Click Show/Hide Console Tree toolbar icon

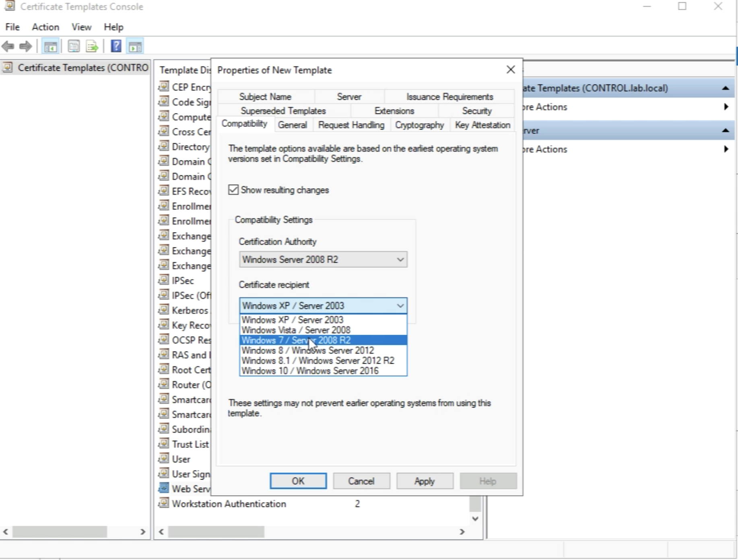50,47
